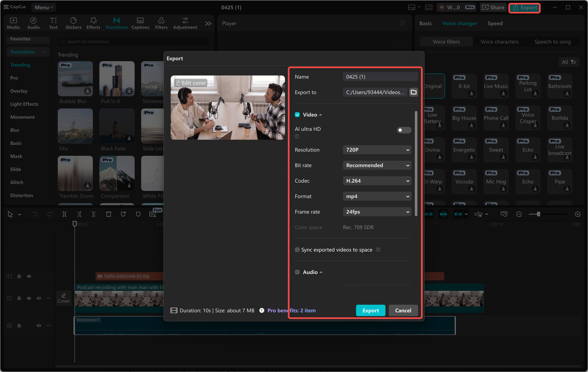Click the folder icon next to Export to path
The height and width of the screenshot is (372, 588).
(413, 92)
